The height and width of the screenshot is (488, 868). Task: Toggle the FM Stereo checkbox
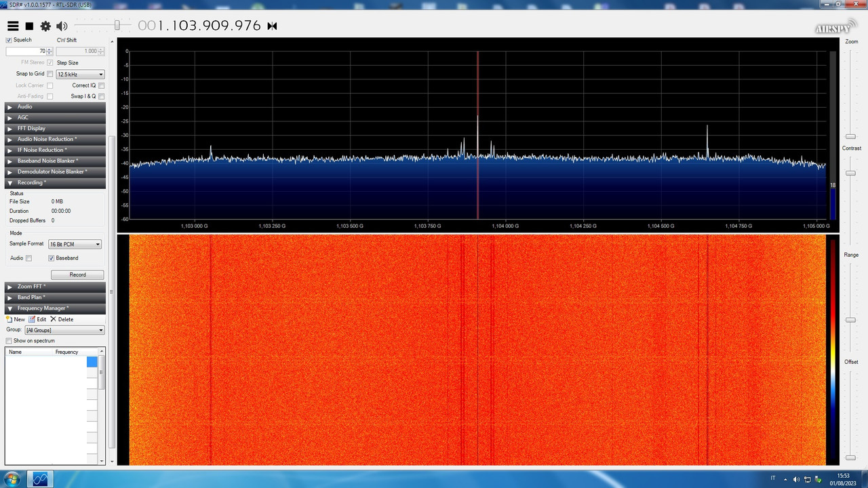[50, 62]
